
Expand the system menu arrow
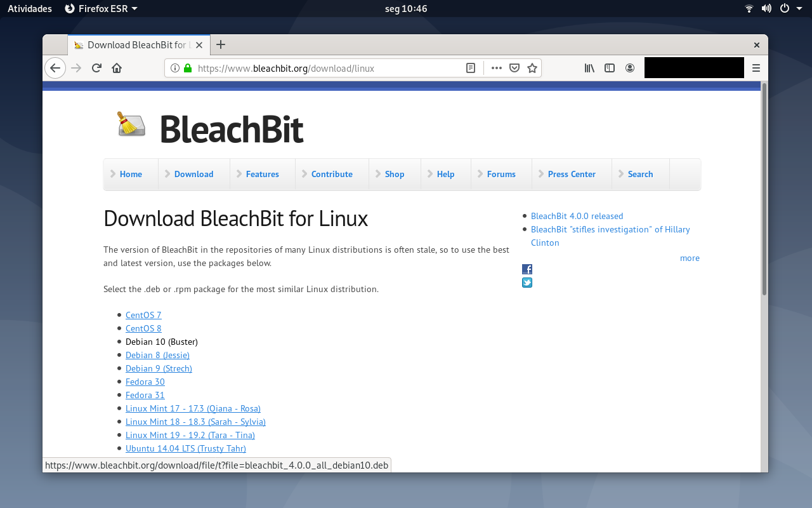pos(799,9)
